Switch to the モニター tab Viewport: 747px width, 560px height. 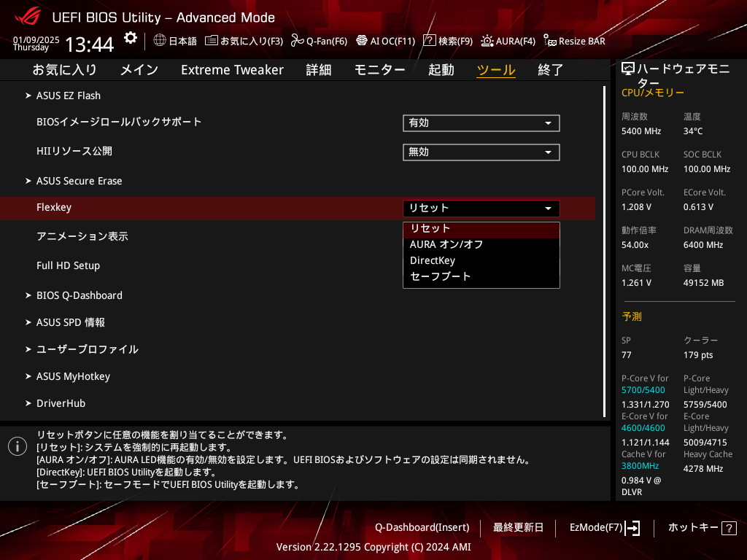click(379, 70)
